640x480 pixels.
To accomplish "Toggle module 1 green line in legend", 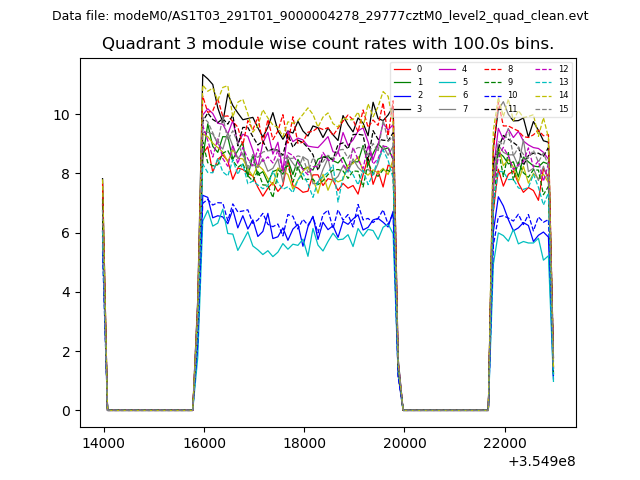I will pos(402,82).
